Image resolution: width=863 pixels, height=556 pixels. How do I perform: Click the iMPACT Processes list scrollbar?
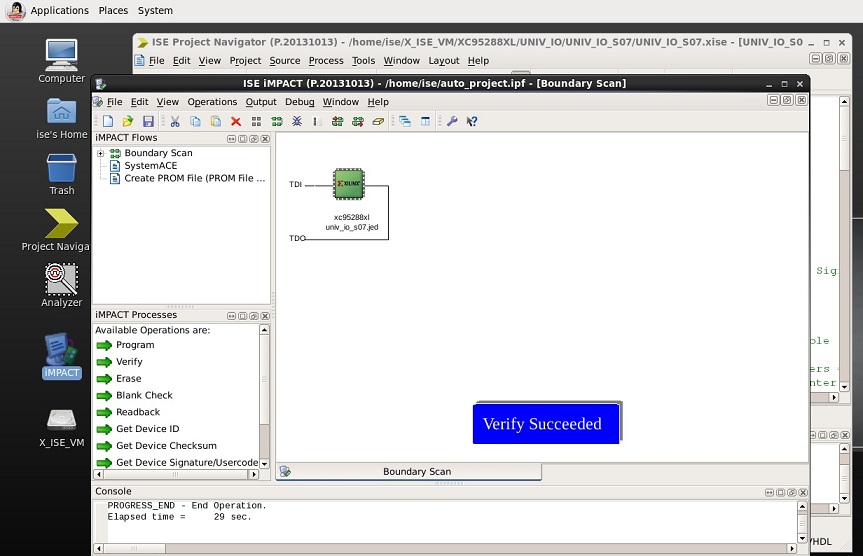264,380
